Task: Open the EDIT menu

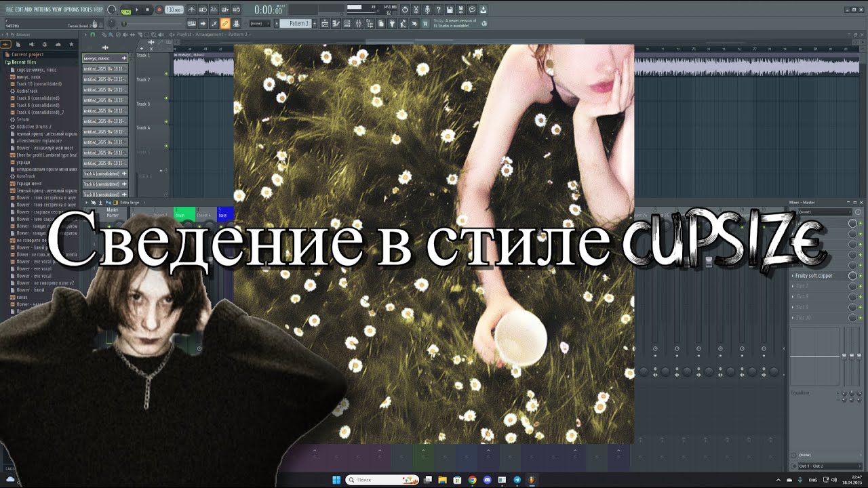Action: [19, 9]
